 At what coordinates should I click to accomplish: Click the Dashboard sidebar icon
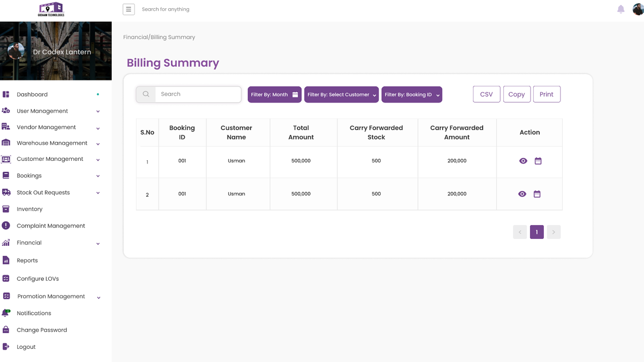[6, 94]
